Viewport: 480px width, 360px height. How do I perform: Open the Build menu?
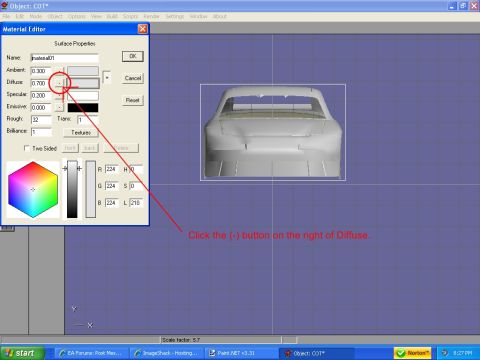pos(112,16)
